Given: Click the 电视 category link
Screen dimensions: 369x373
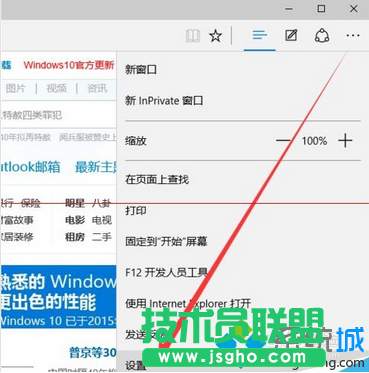Looking at the screenshot, I should pyautogui.click(x=101, y=220).
